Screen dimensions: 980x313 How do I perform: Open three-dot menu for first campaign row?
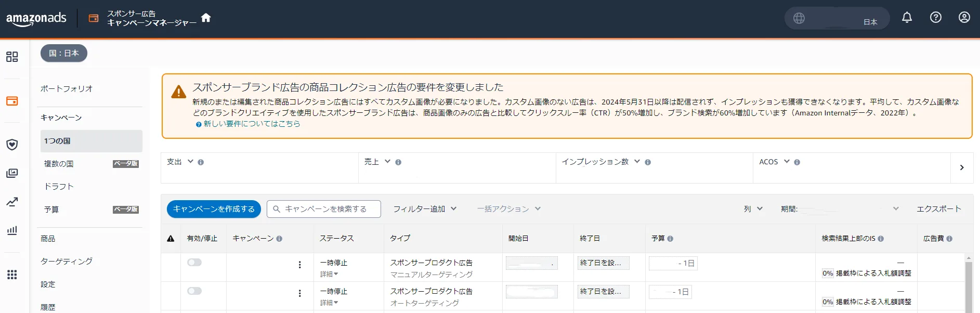(x=299, y=265)
